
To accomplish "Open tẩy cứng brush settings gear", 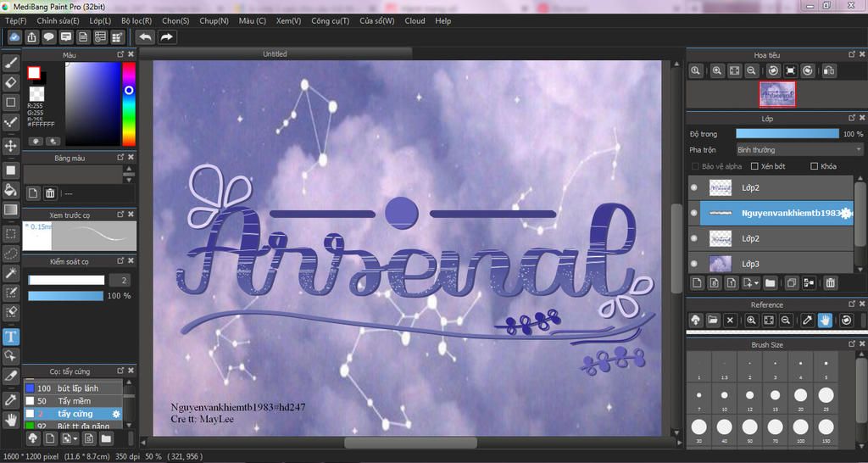I will point(116,414).
